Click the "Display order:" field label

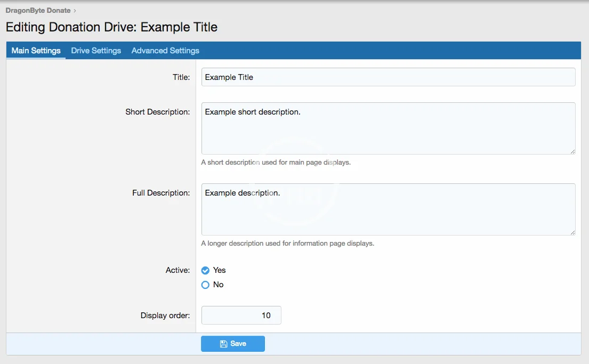165,316
